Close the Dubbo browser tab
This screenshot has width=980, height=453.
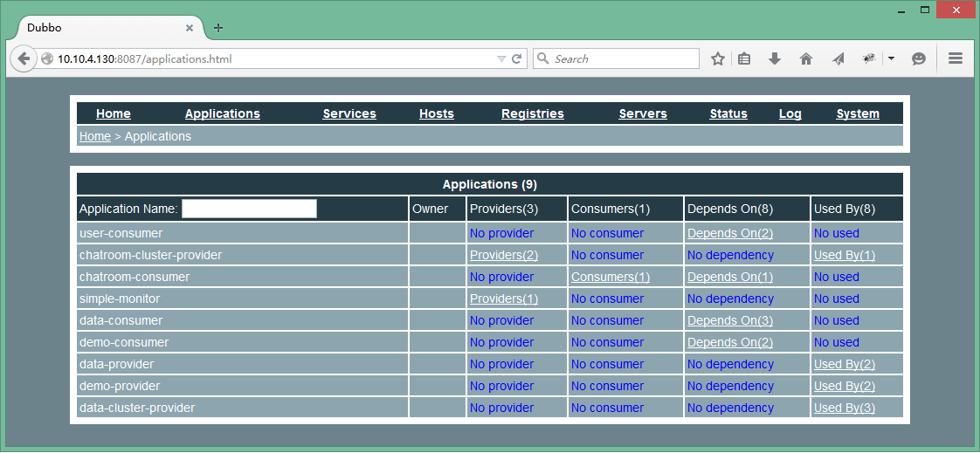[x=190, y=28]
